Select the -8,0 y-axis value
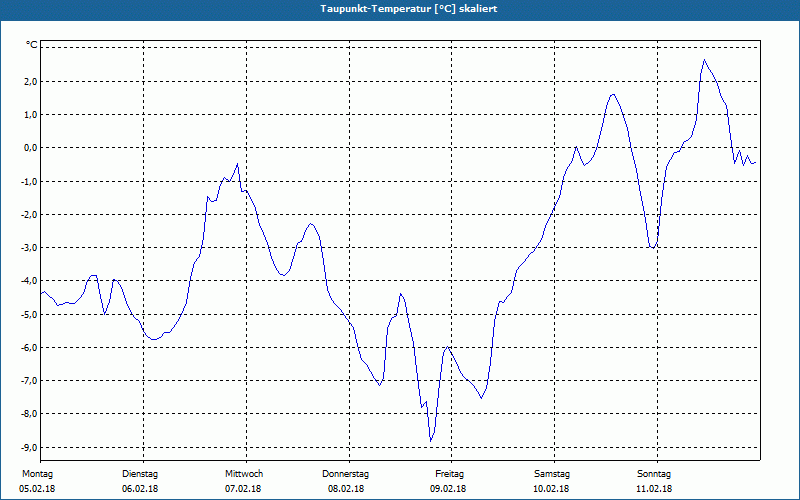The width and height of the screenshot is (800, 500). click(27, 414)
